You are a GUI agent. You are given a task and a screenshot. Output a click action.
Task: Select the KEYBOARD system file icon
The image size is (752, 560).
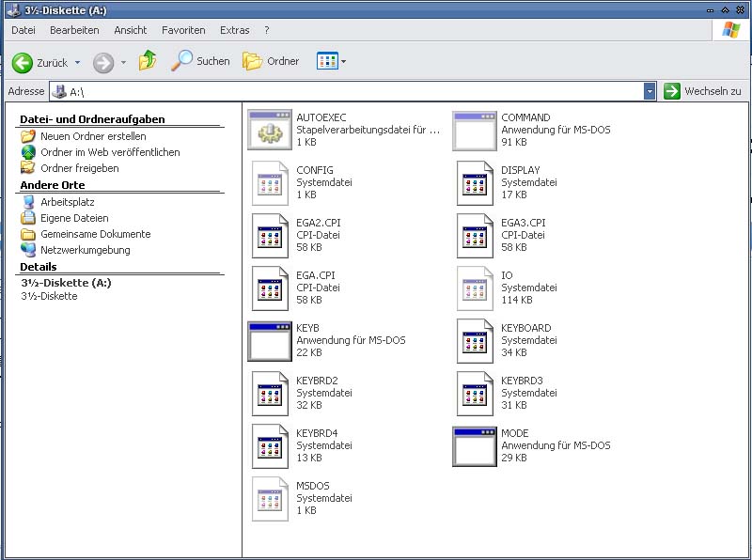pos(475,341)
